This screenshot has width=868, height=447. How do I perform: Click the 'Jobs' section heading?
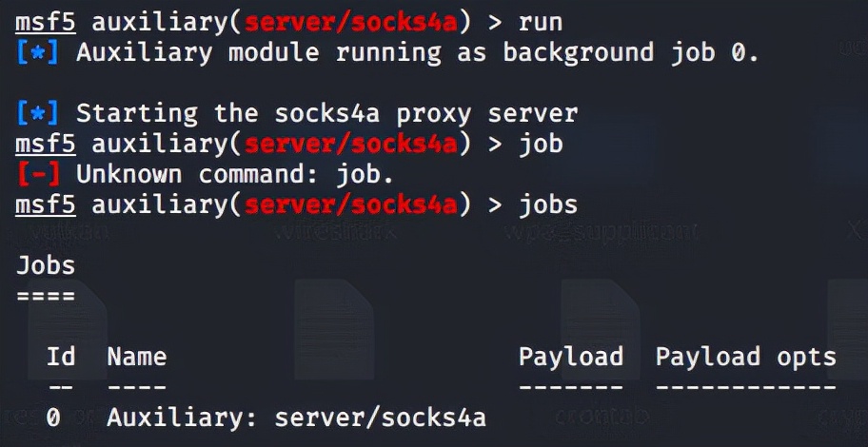pyautogui.click(x=46, y=266)
